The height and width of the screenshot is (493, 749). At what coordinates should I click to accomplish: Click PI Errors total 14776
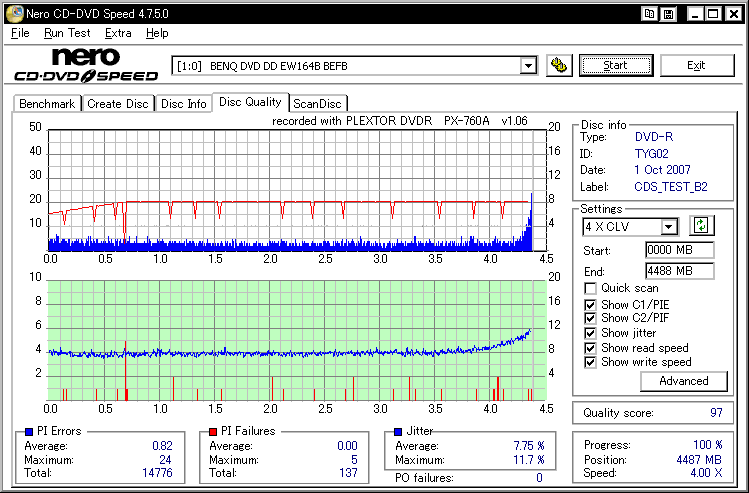tap(157, 473)
